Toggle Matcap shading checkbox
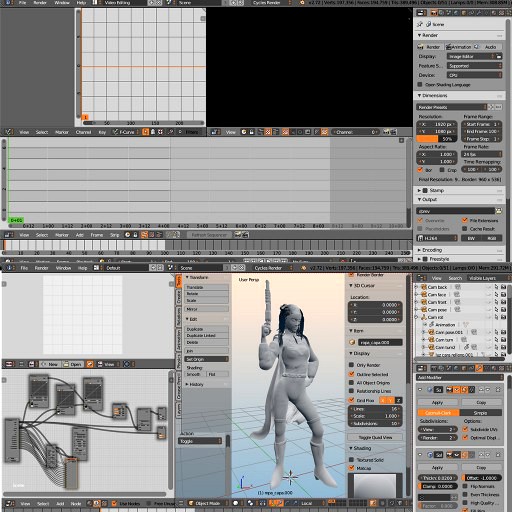512x512 pixels. point(351,468)
